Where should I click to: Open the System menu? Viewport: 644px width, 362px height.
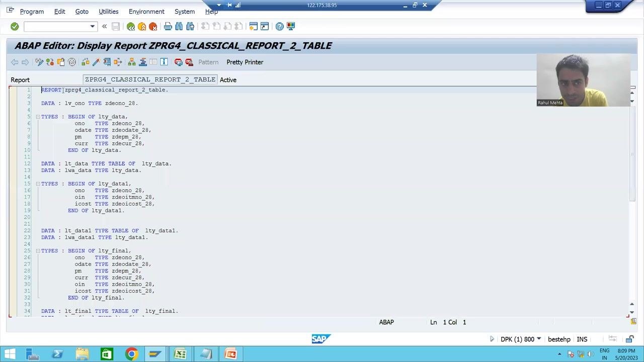coord(185,12)
